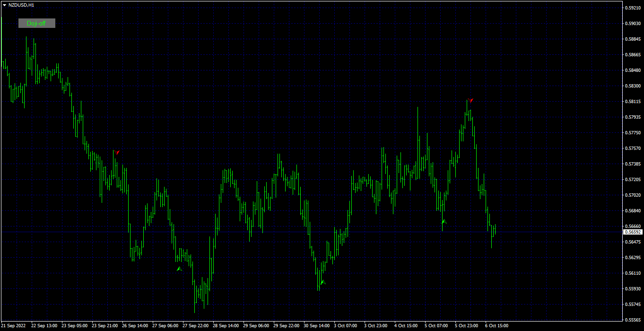The width and height of the screenshot is (644, 331).
Task: Click the 5 Oct 23:00 time label
Action: 466,326
